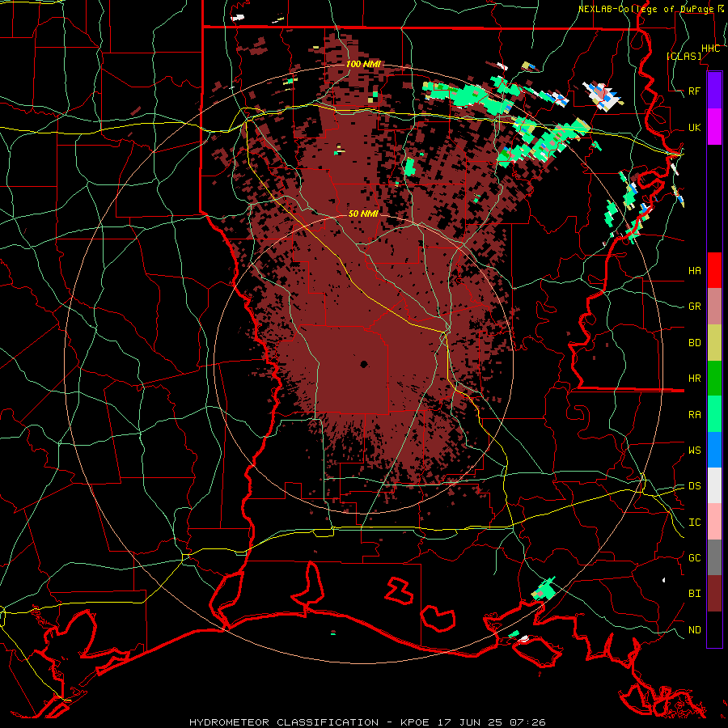The image size is (728, 728).
Task: Click the UK magenta legend swatch
Action: coord(714,127)
